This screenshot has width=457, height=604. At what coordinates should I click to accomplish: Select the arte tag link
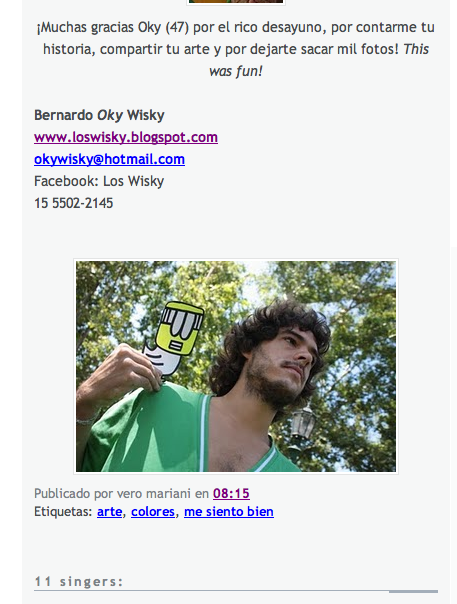109,512
